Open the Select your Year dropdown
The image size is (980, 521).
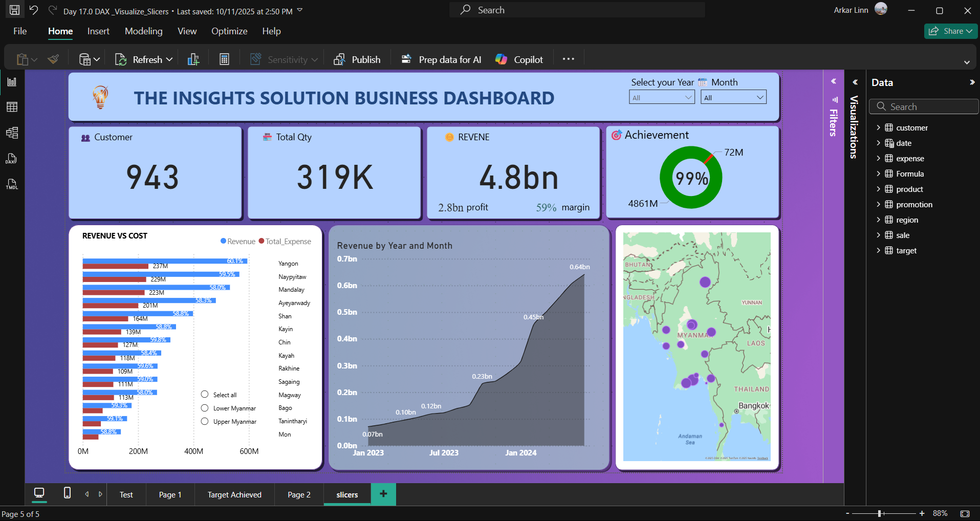pyautogui.click(x=662, y=97)
